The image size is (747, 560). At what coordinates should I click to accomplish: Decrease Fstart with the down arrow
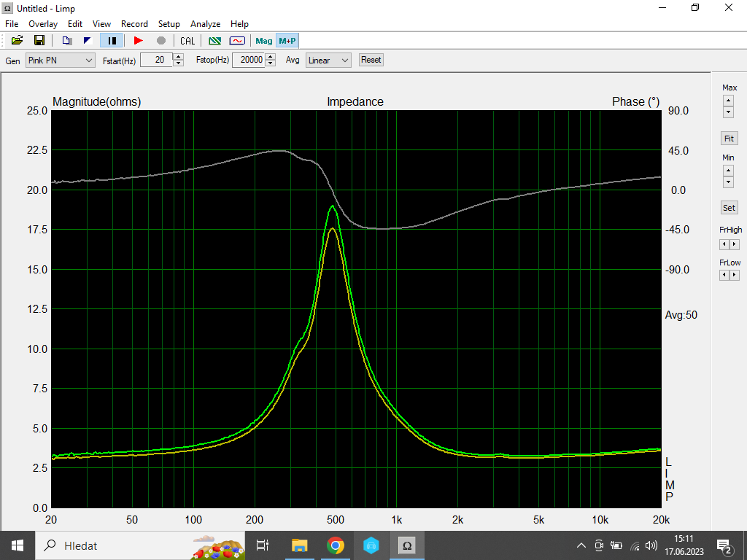point(178,63)
